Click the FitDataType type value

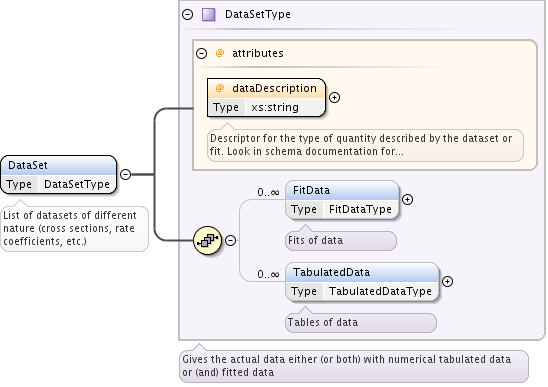coord(360,209)
